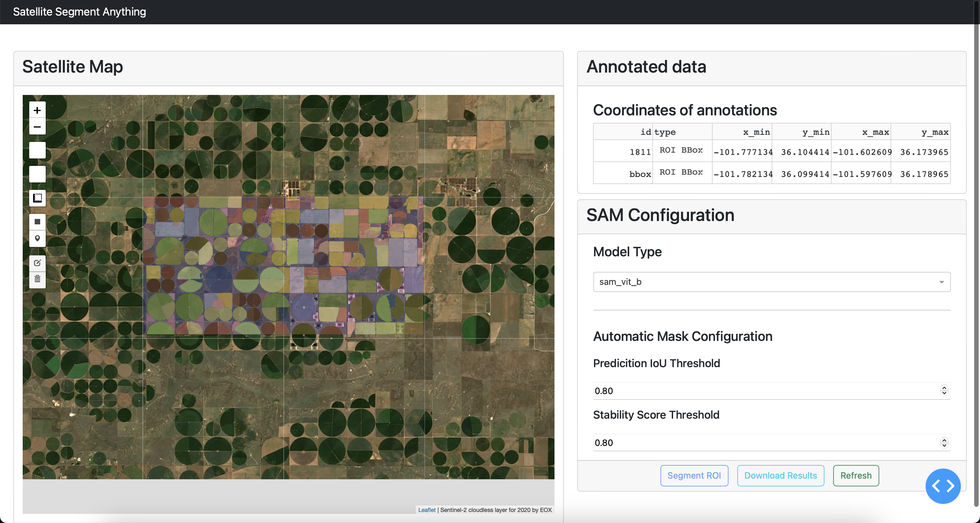Focus the Prediction IoU Threshold input field
The width and height of the screenshot is (980, 523).
[761, 391]
